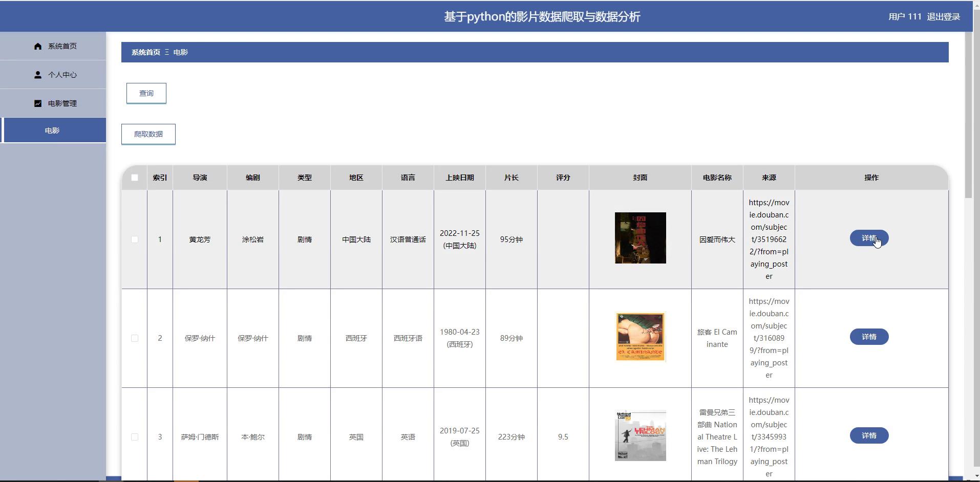Log out via 退出登录
980x482 pixels.
(x=944, y=17)
